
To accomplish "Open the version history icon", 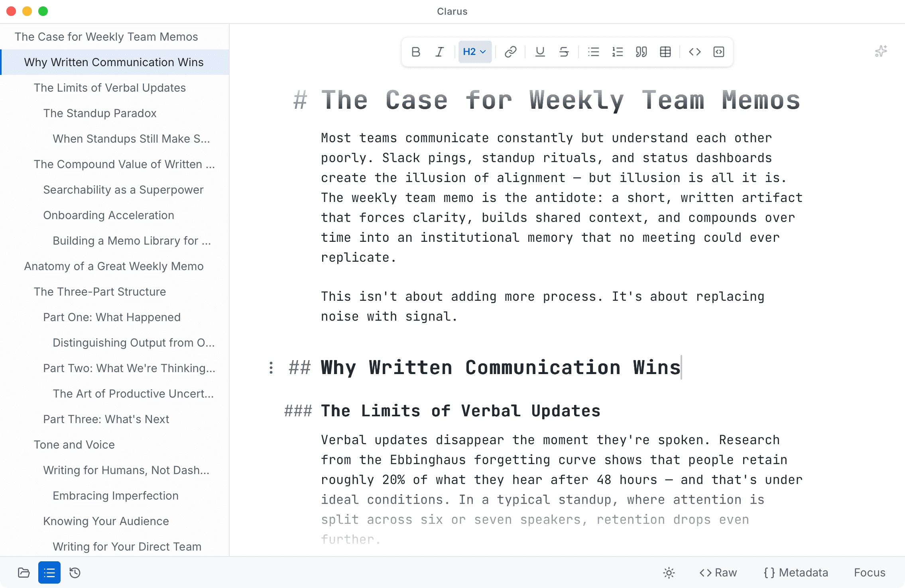I will coord(75,572).
